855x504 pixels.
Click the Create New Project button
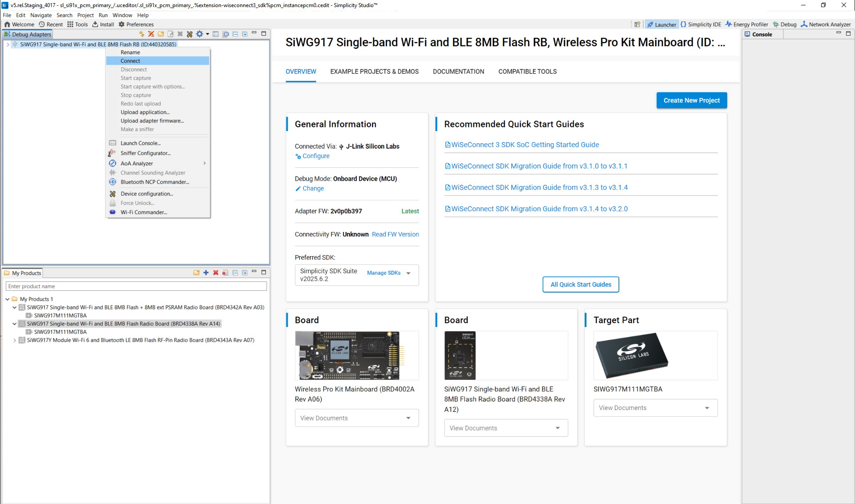click(691, 101)
